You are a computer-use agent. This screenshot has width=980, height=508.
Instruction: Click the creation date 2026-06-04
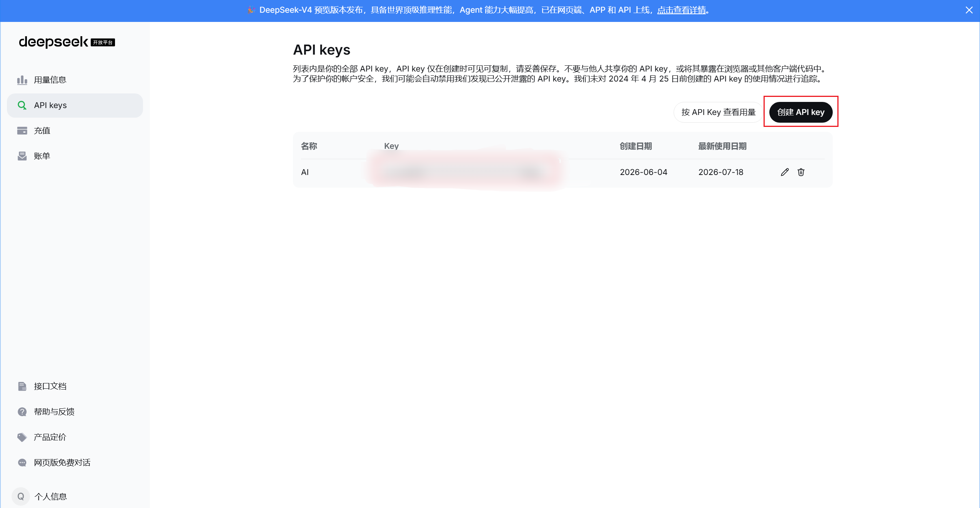[x=644, y=172]
